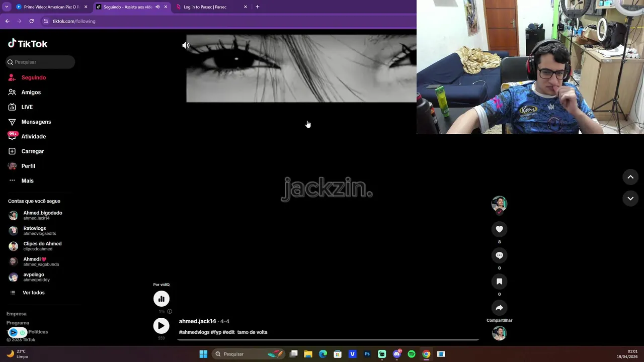This screenshot has width=644, height=362.
Task: View site information icon in address bar
Action: pos(46,21)
